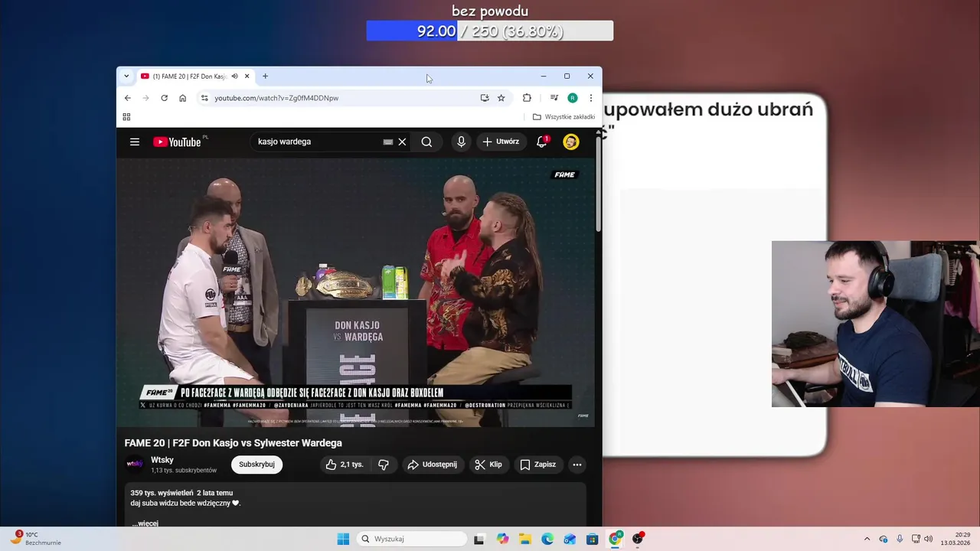Screen dimensions: 980x551
Task: Bookmark this page with star
Action: pyautogui.click(x=501, y=98)
